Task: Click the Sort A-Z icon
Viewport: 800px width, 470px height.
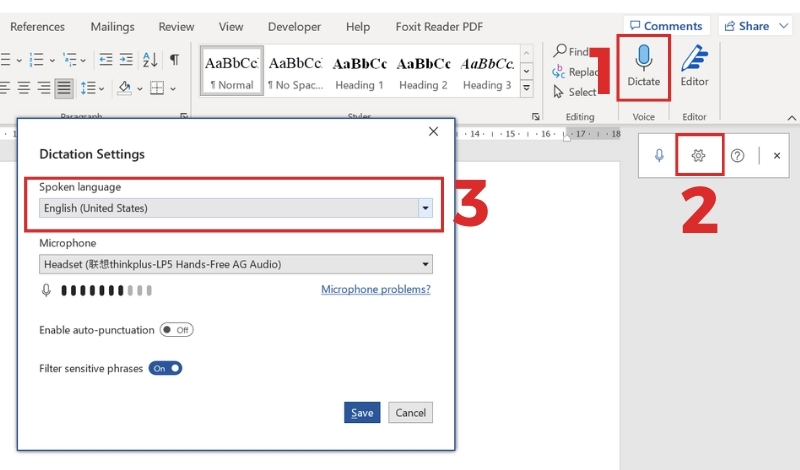Action: coord(150,60)
